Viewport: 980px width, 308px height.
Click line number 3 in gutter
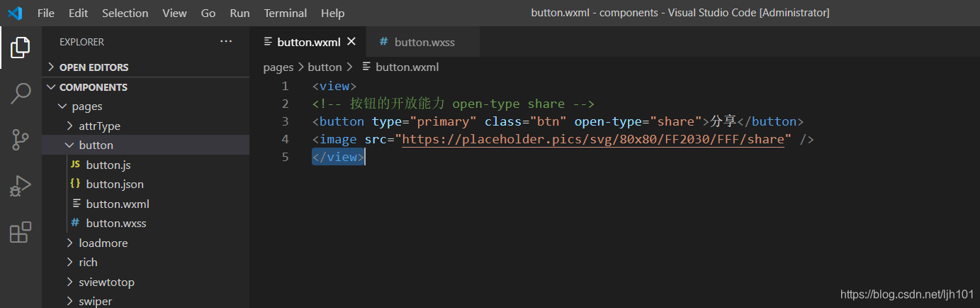point(285,121)
